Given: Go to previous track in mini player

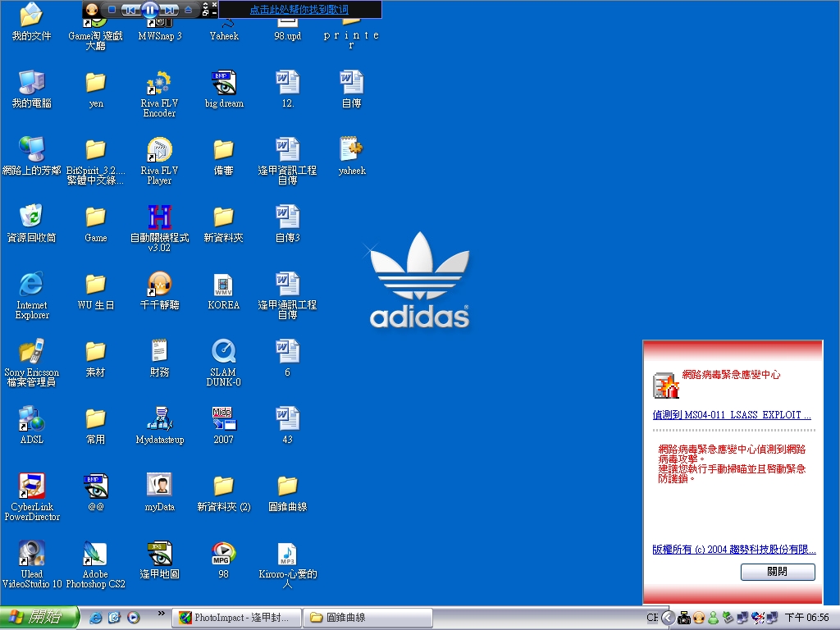Looking at the screenshot, I should pos(130,10).
